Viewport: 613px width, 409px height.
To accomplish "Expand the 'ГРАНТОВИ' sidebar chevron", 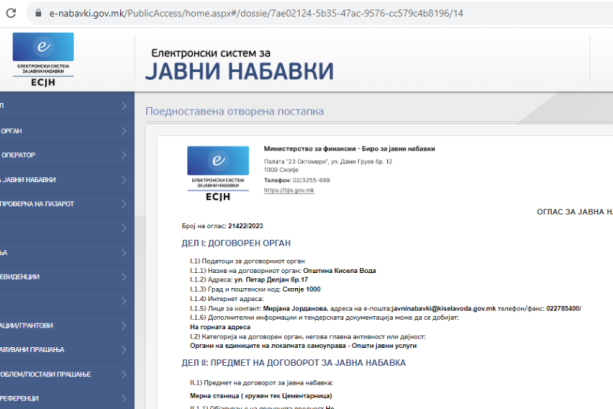I will pyautogui.click(x=123, y=324).
